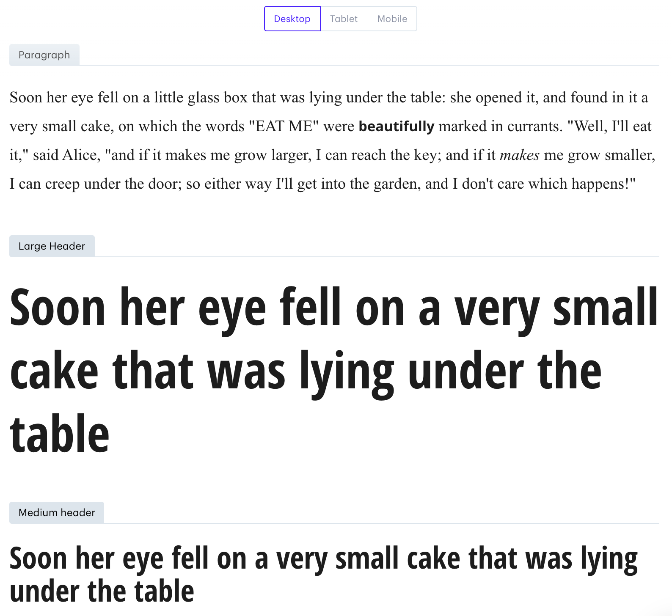Click the word "Soon" in the medium header
The height and width of the screenshot is (616, 672).
[x=39, y=558]
